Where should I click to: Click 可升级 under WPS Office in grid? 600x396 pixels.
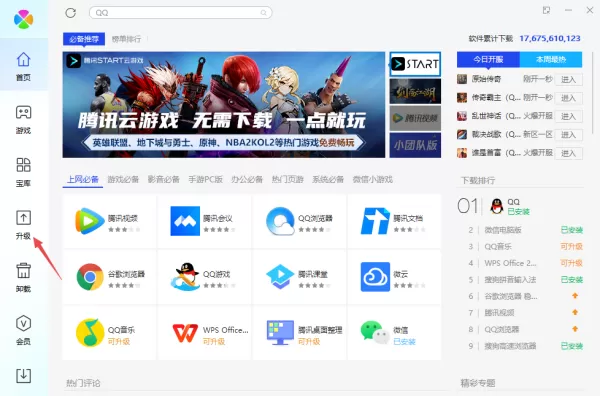pos(214,341)
